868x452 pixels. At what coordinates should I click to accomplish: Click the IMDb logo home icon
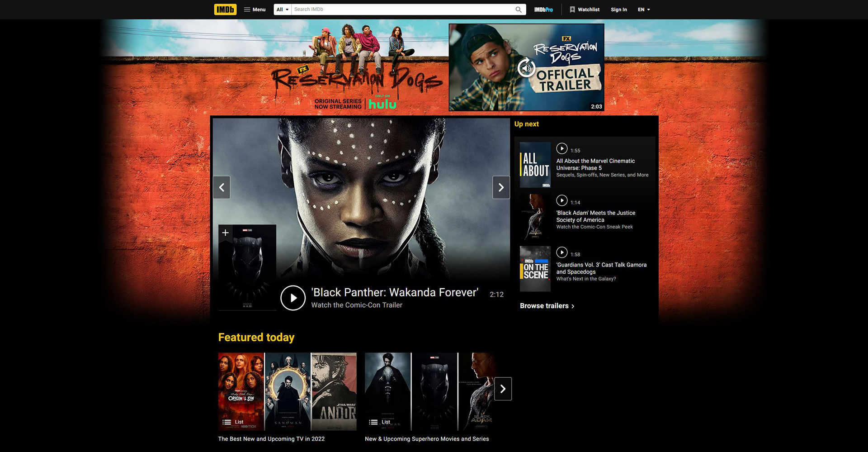pyautogui.click(x=225, y=10)
